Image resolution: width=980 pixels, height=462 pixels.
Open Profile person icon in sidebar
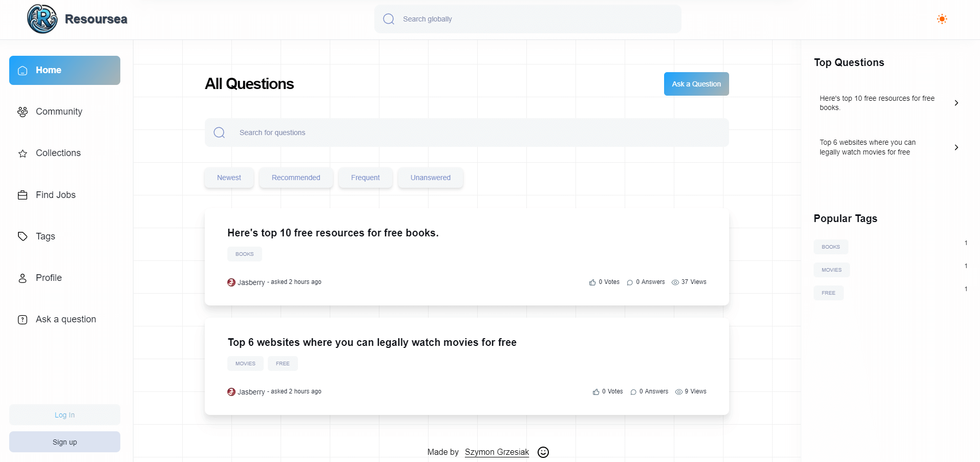coord(23,278)
